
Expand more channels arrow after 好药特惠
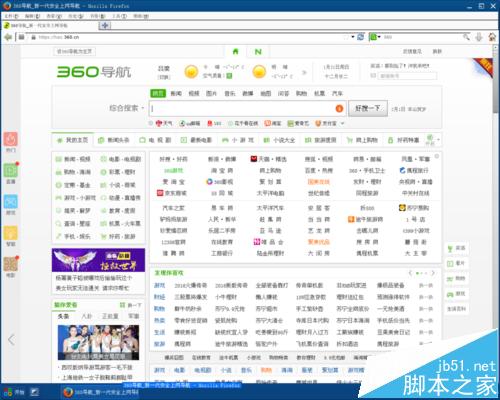438,140
